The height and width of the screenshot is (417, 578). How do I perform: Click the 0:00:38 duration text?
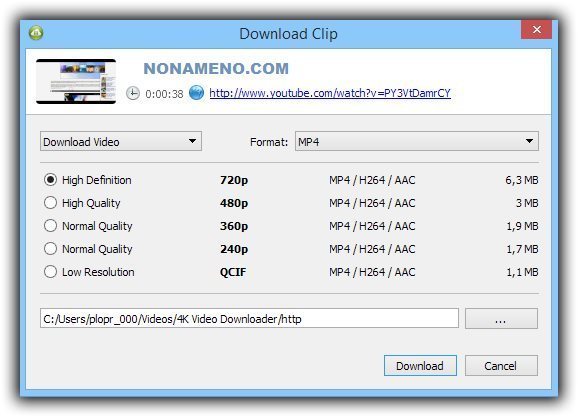(x=164, y=94)
